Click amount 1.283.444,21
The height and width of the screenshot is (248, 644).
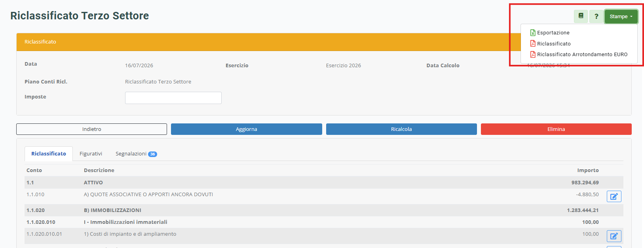[583, 210]
